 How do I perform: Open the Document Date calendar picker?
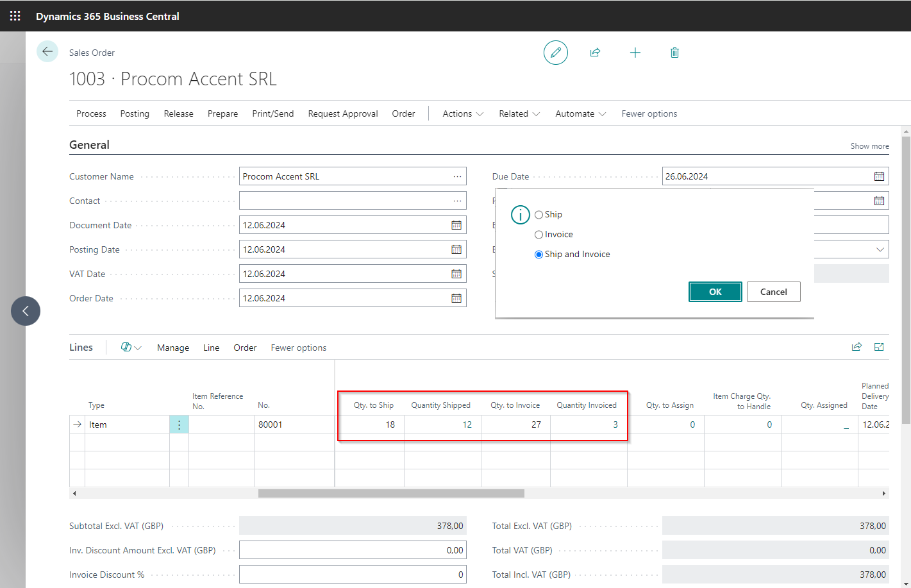coord(456,225)
